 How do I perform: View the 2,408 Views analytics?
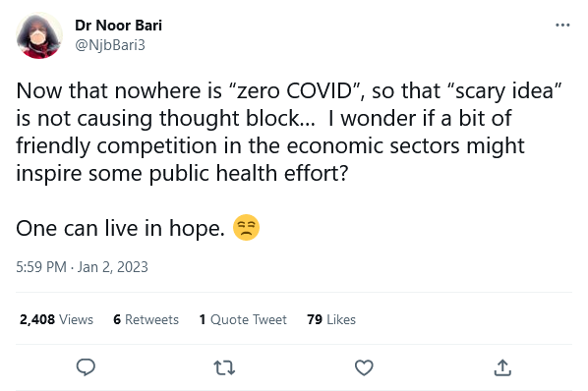[56, 319]
